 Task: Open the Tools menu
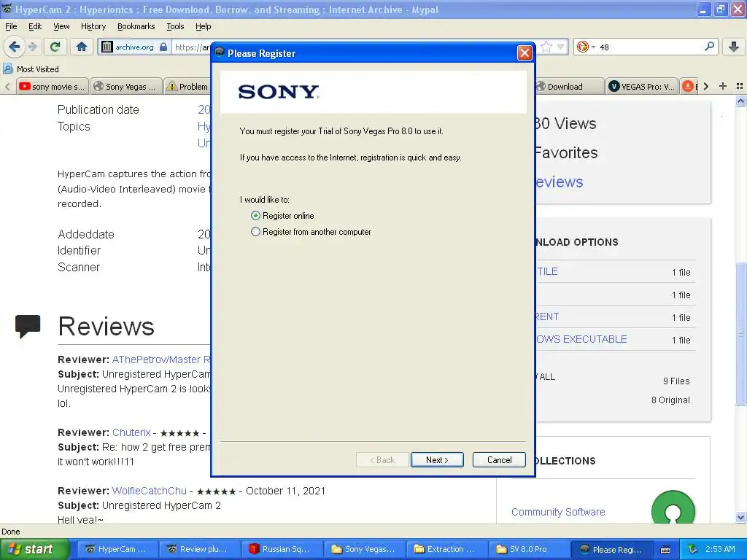(x=175, y=26)
